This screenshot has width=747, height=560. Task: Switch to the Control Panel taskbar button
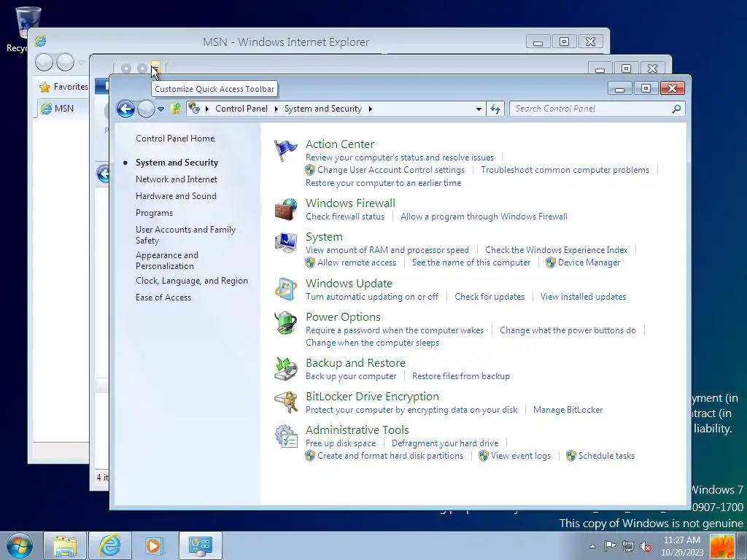pyautogui.click(x=200, y=545)
